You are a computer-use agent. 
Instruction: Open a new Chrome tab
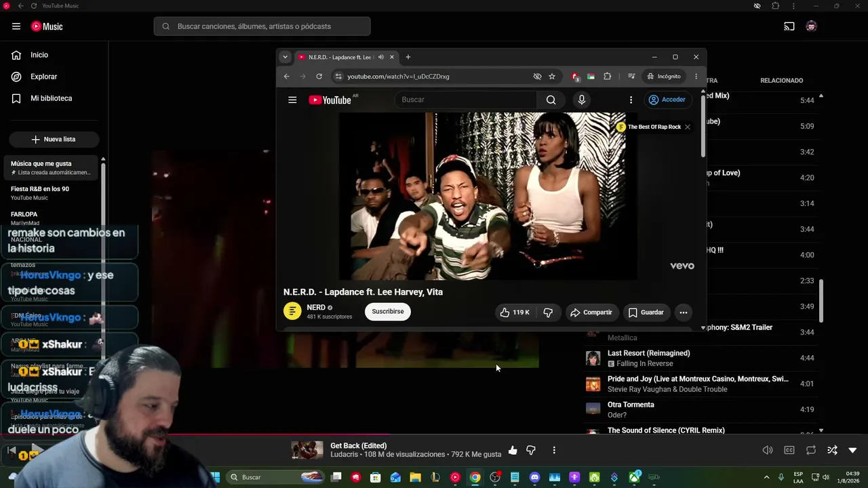[408, 57]
